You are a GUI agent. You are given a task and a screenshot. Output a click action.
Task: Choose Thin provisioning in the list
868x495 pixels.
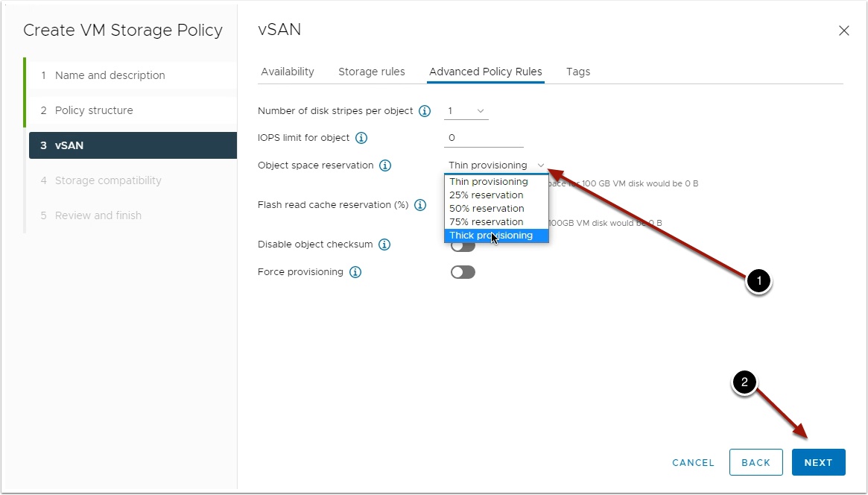click(496, 182)
